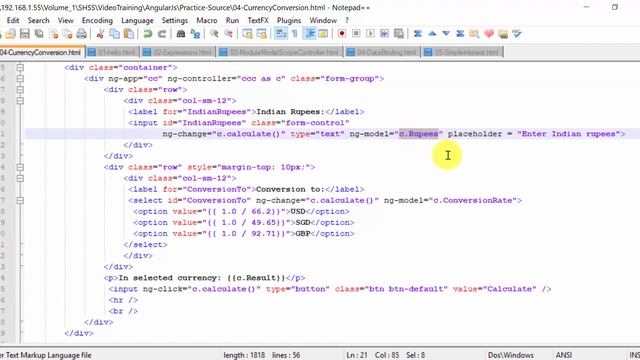640x360 pixels.
Task: Open the Plugins menu
Action: [289, 20]
